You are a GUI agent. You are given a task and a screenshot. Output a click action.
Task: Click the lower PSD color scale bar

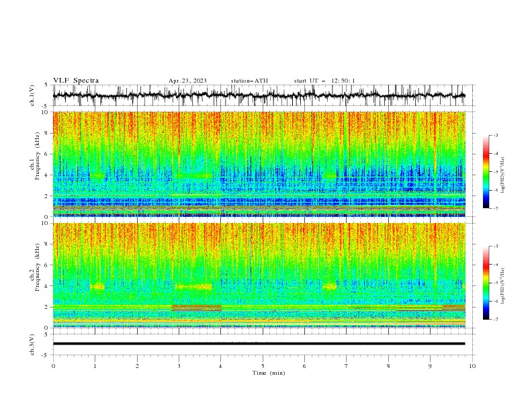pos(486,283)
